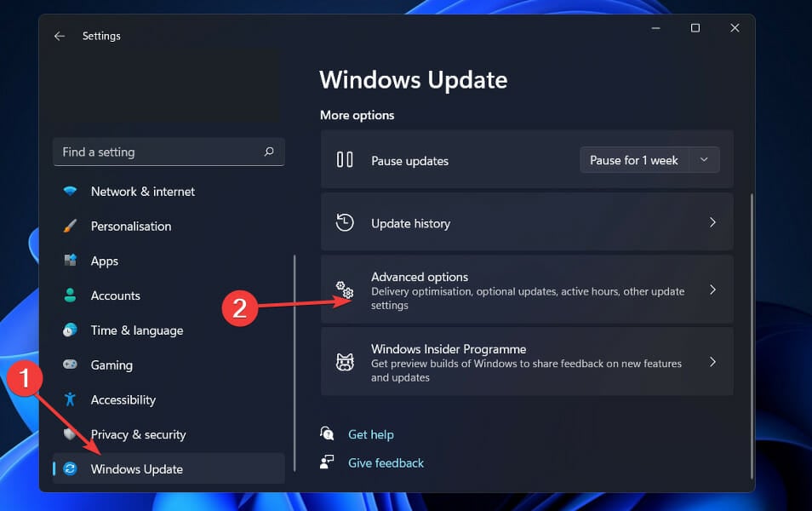
Task: Open the Pause for 1 week dropdown arrow
Action: [704, 159]
